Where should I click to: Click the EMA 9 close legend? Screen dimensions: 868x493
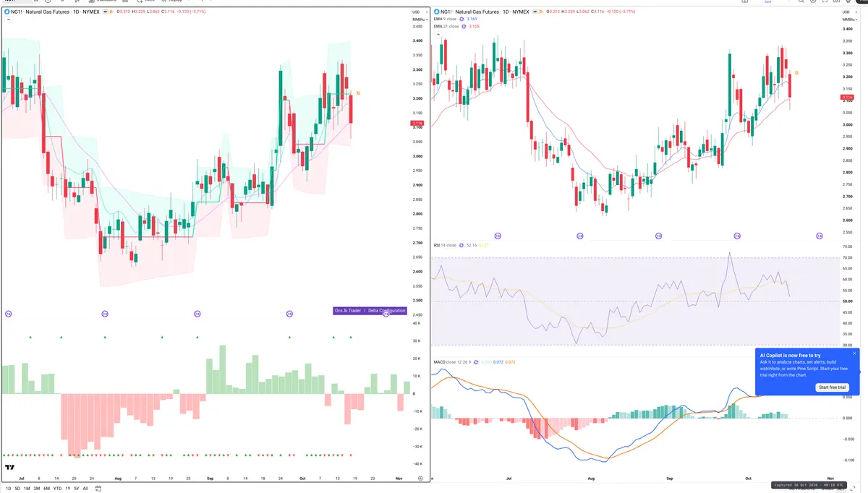coord(446,19)
